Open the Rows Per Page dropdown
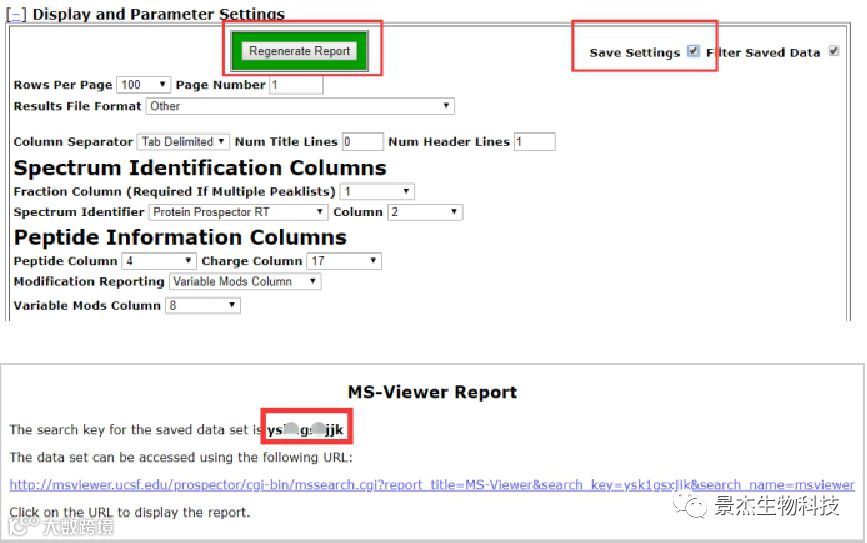This screenshot has height=543, width=867. (x=143, y=85)
